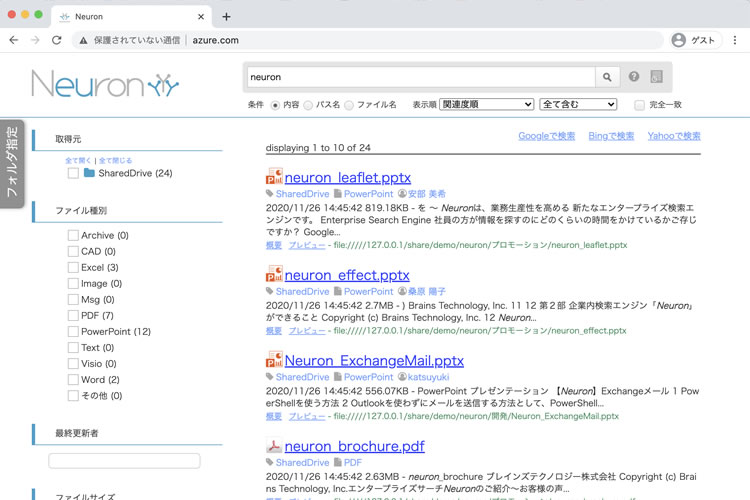Open the neuron_brochure.pdf result
Viewport: 750px width, 500px height.
pyautogui.click(x=354, y=446)
